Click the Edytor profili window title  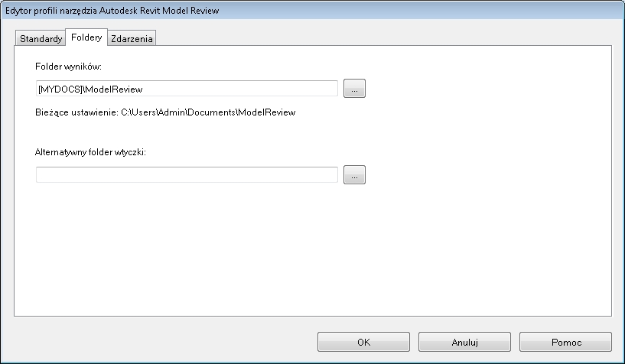(x=112, y=11)
